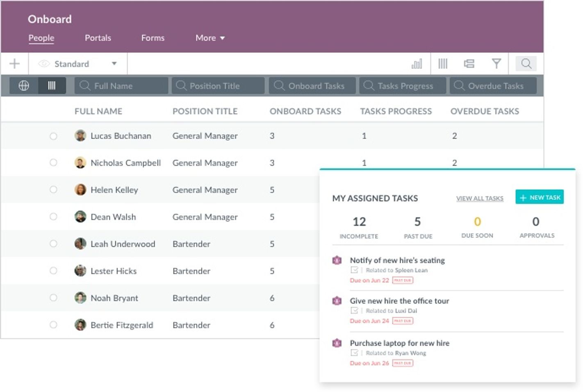583x392 pixels.
Task: Check off Notify of new hire's seating task
Action: (x=355, y=270)
